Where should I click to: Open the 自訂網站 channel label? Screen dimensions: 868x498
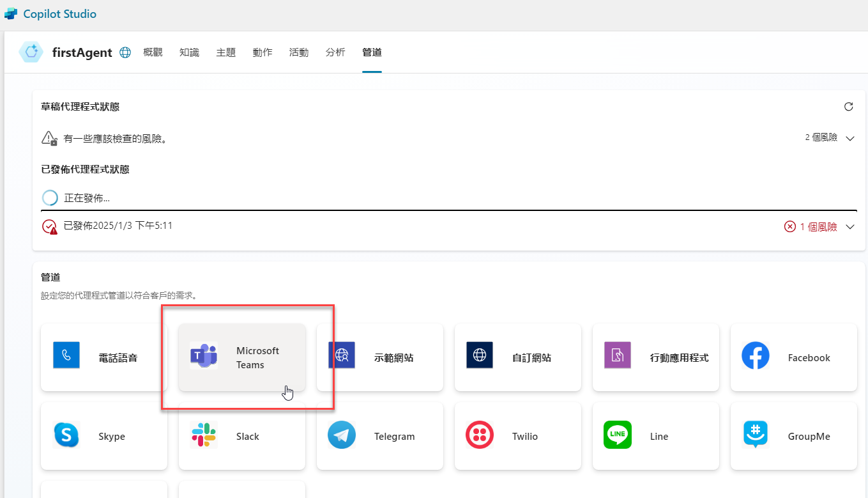532,358
